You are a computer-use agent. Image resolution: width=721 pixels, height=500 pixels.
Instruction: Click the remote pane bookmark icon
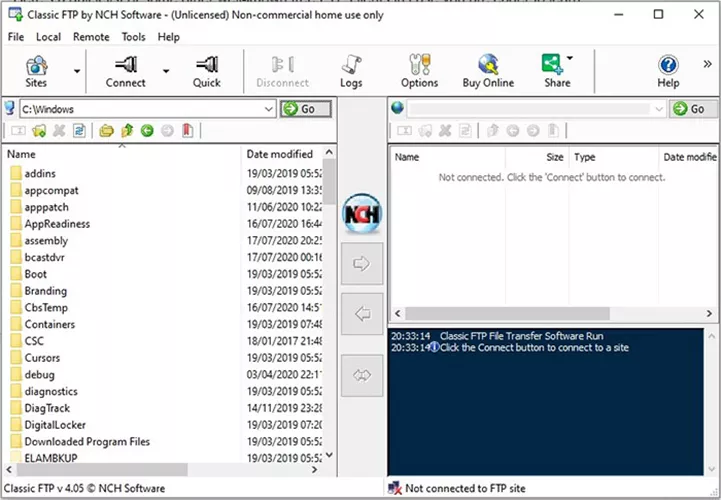553,131
